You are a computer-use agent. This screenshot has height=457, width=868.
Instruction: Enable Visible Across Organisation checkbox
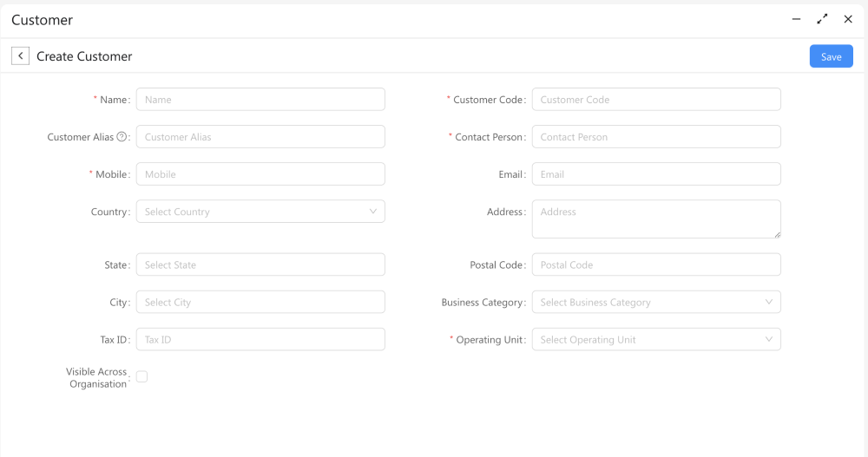[141, 376]
